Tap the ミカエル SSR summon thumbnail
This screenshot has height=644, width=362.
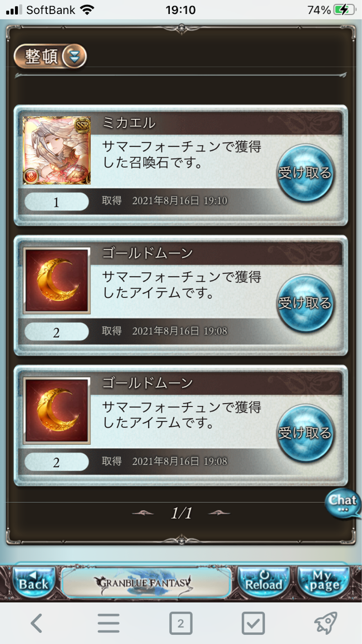[x=57, y=150]
